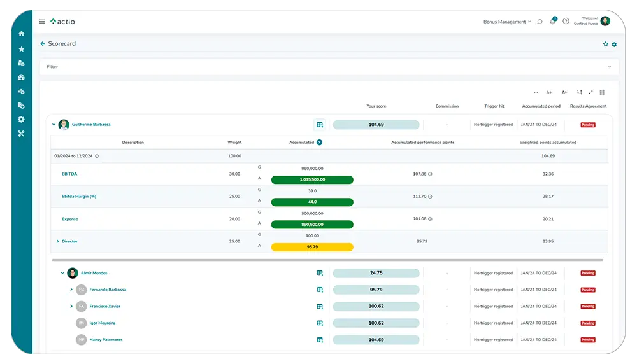This screenshot has width=637, height=364.
Task: Expand the Director indicator row
Action: click(57, 242)
